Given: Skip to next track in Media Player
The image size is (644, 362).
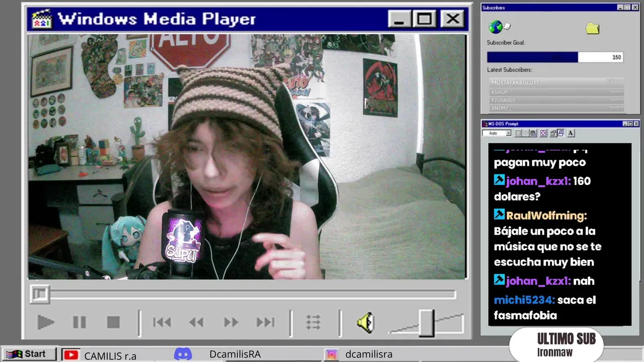Looking at the screenshot, I should [x=265, y=322].
